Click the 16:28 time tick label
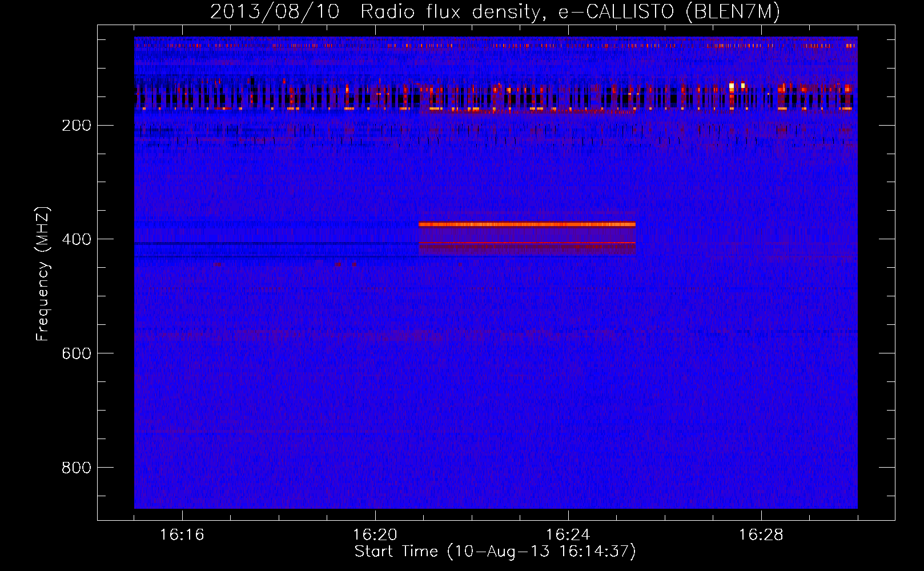This screenshot has width=924, height=571. pos(761,535)
